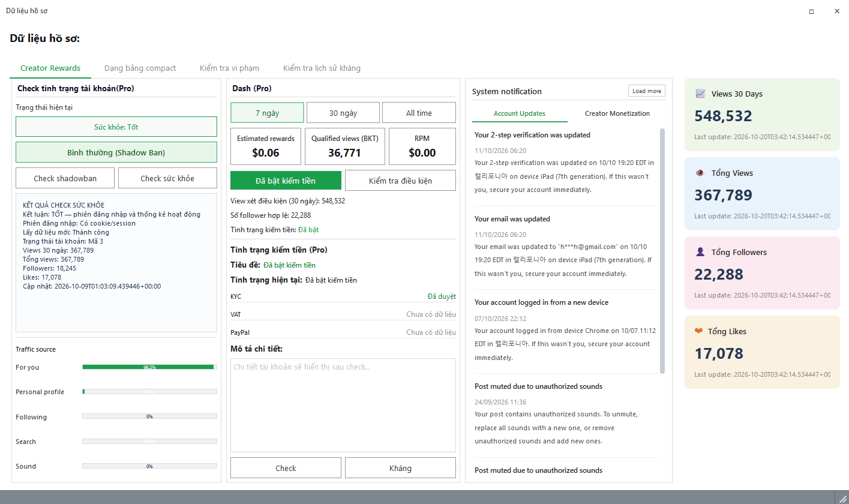Select the Account Updates notification tab
Image resolution: width=849 pixels, height=504 pixels.
click(520, 113)
